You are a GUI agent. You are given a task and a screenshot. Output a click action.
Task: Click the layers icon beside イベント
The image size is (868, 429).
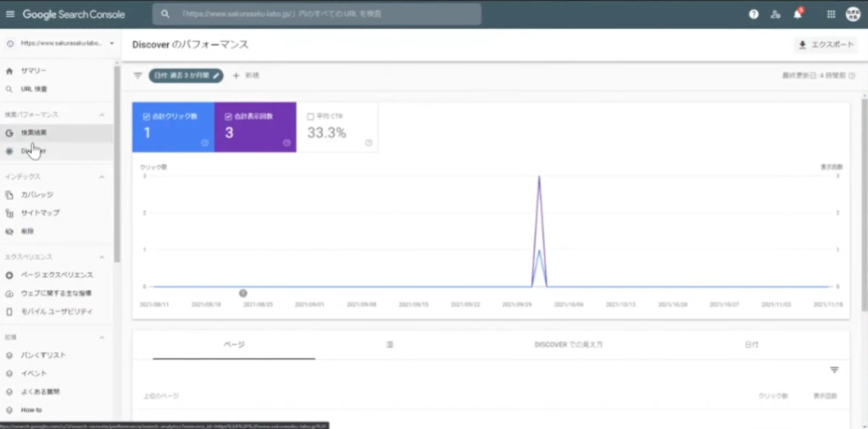8,373
